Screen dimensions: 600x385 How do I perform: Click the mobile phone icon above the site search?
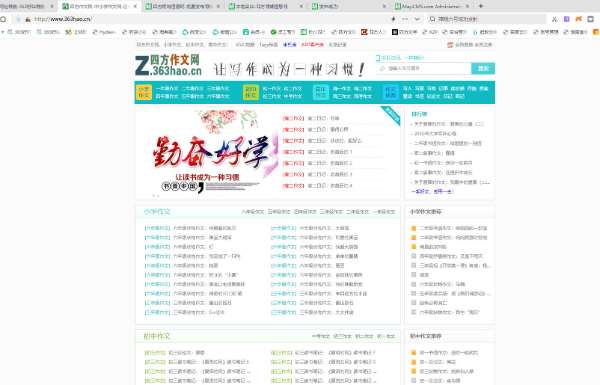pos(378,58)
